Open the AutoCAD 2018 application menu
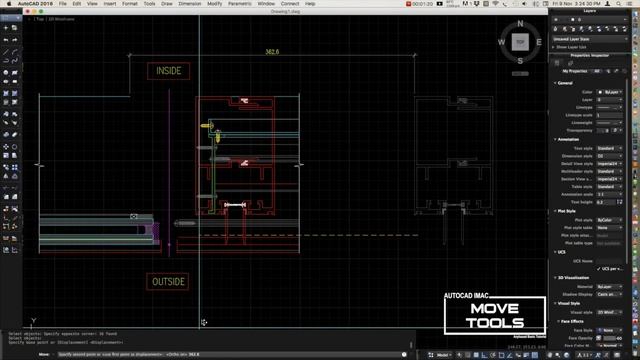The width and height of the screenshot is (640, 360). click(x=35, y=4)
